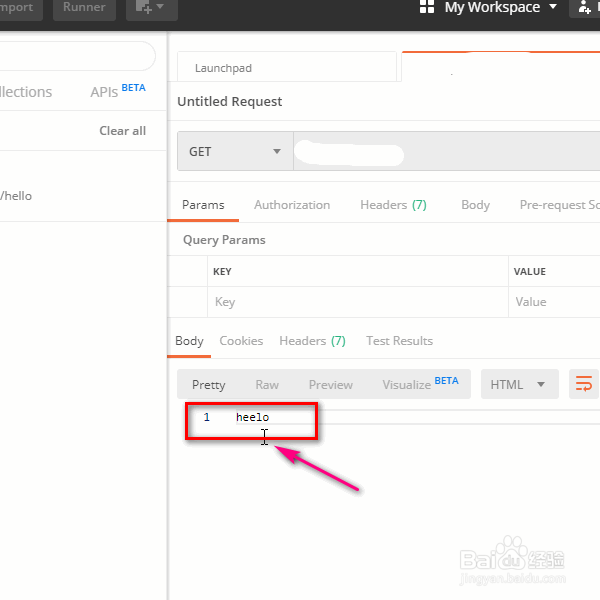600x600 pixels.
Task: Click line number 1 in response
Action: (x=207, y=417)
